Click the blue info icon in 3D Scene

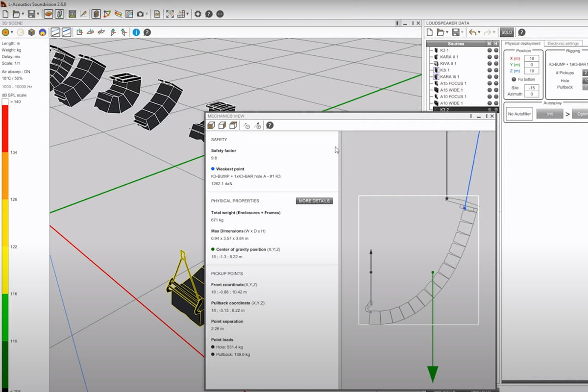[136, 32]
